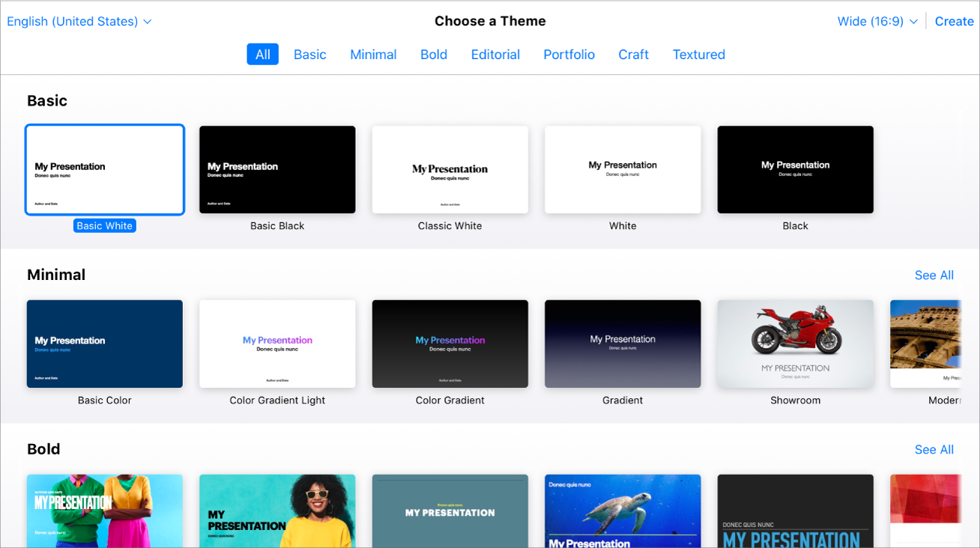980x548 pixels.
Task: Select the Basic Black theme thumbnail
Action: point(277,170)
